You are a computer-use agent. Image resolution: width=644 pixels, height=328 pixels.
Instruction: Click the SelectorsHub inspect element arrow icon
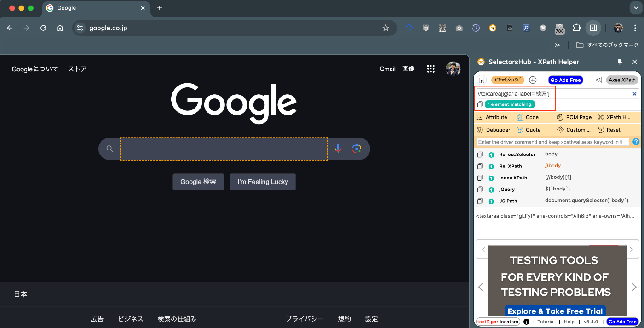(x=482, y=80)
